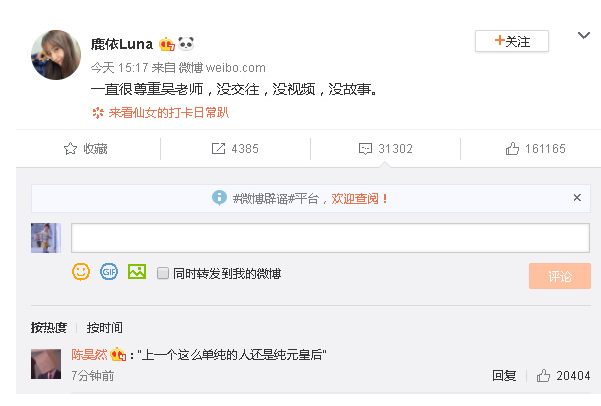
Task: Open comments icon showing 31302
Action: (366, 149)
